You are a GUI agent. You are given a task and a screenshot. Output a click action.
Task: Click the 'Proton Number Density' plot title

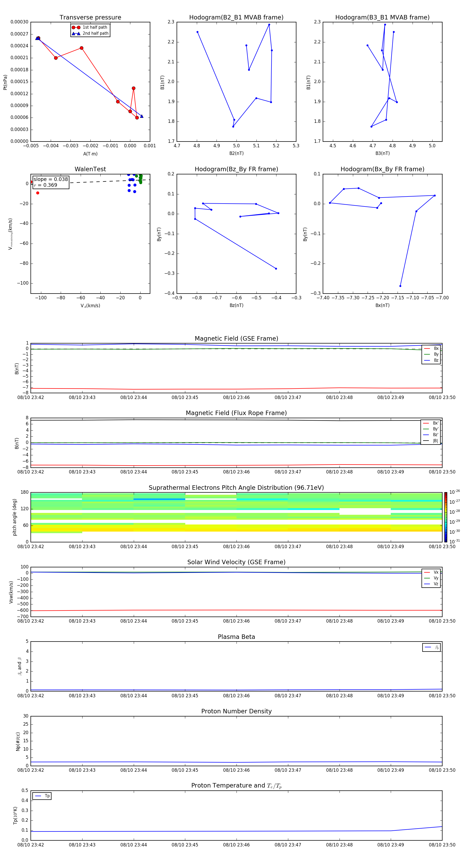[x=236, y=711]
